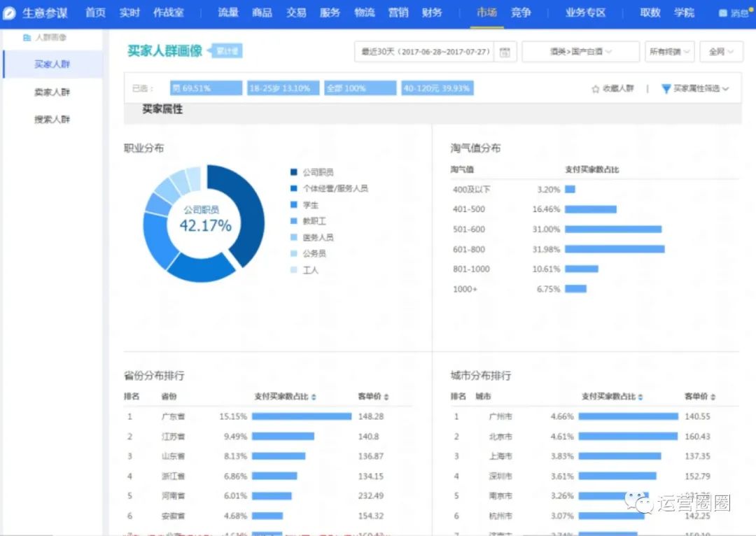Image resolution: width=756 pixels, height=536 pixels.
Task: Open the 酒类>国产白酒 category dropdown
Action: (x=580, y=51)
